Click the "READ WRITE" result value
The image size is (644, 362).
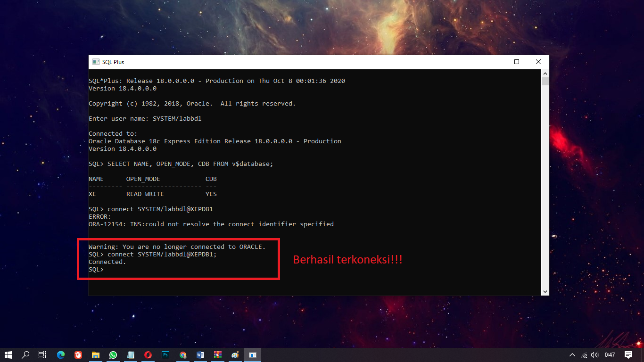145,194
